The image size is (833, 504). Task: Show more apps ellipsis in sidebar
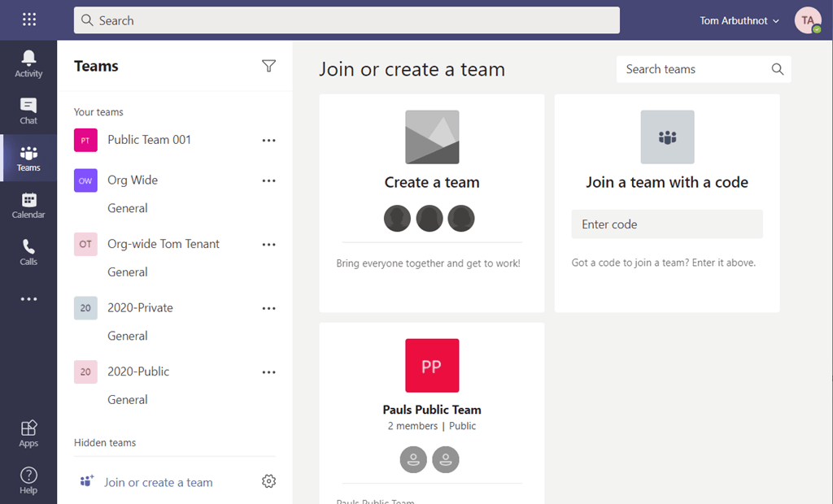coord(28,299)
